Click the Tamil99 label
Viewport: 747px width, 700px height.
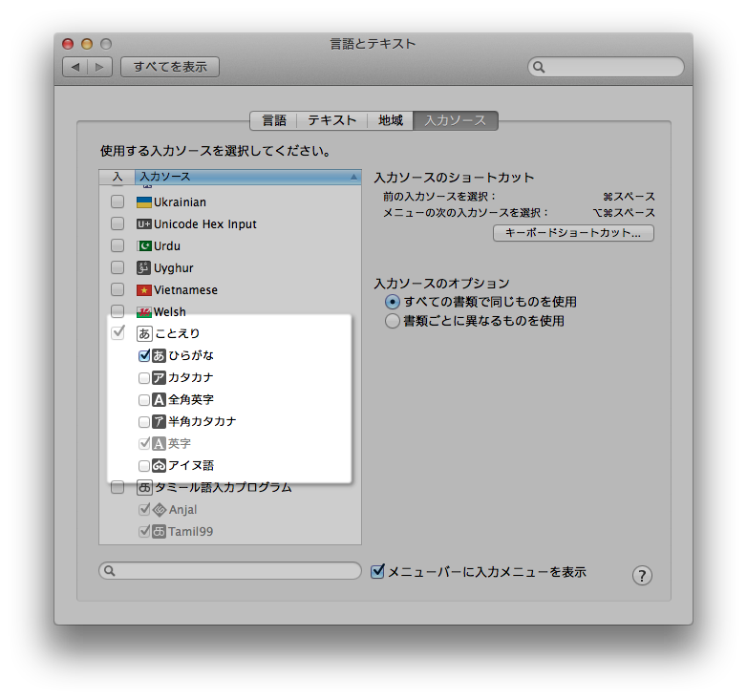190,531
